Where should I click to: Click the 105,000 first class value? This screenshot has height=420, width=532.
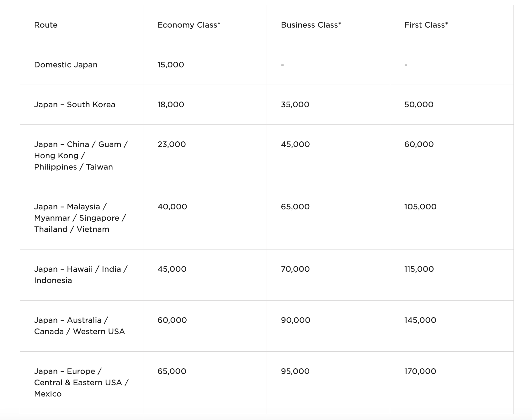pyautogui.click(x=420, y=207)
